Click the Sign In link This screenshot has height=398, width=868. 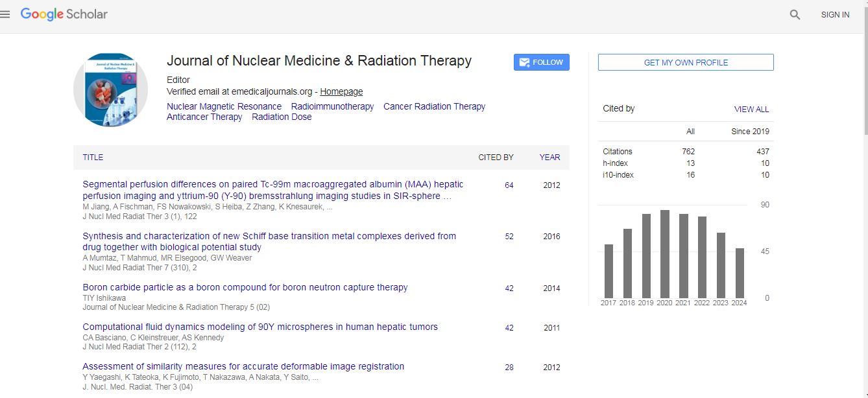(x=835, y=15)
